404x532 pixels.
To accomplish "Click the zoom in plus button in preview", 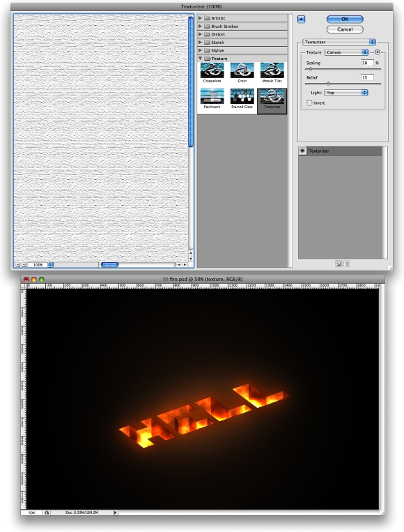I will coord(24,265).
